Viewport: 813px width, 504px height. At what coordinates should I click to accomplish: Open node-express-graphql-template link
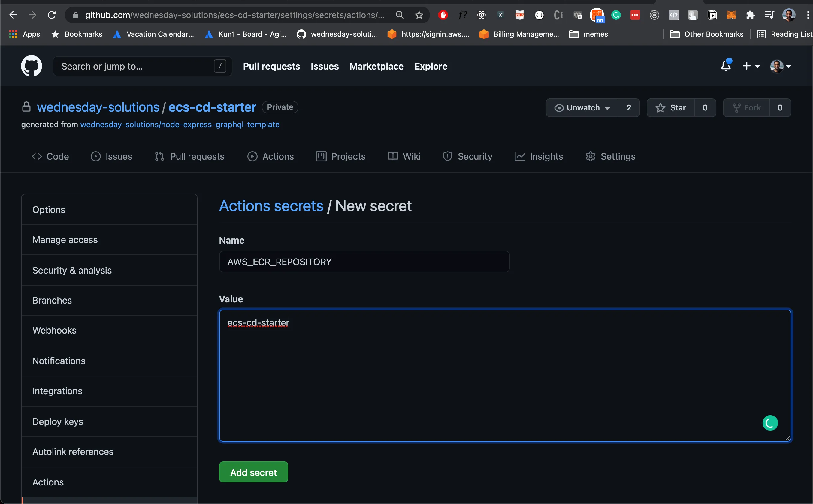click(x=180, y=124)
